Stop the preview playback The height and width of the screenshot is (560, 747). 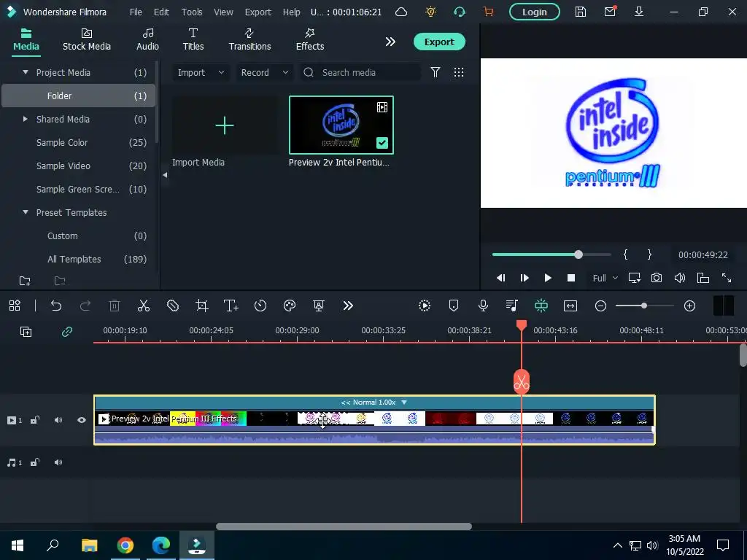[571, 278]
